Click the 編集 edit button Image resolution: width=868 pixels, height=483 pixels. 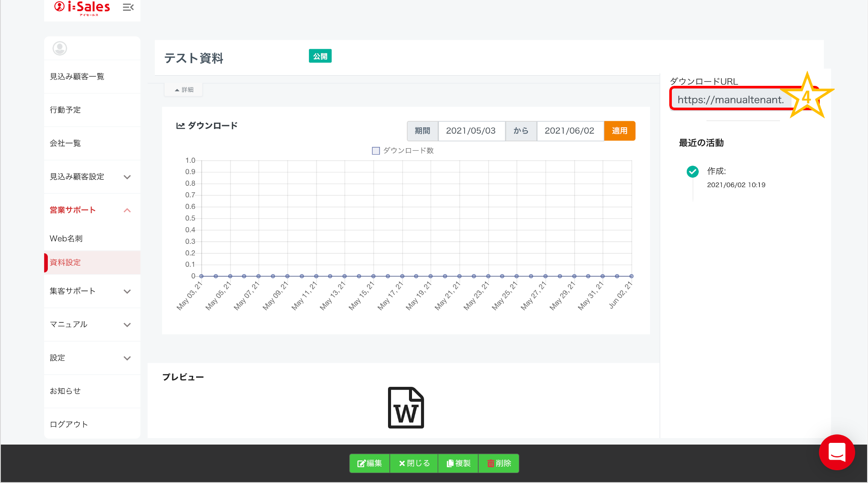coord(370,463)
